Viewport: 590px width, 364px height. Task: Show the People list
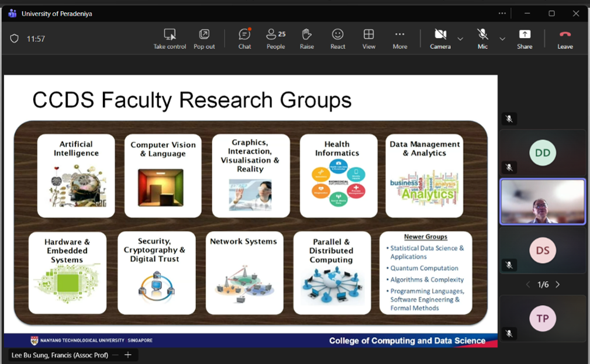275,38
